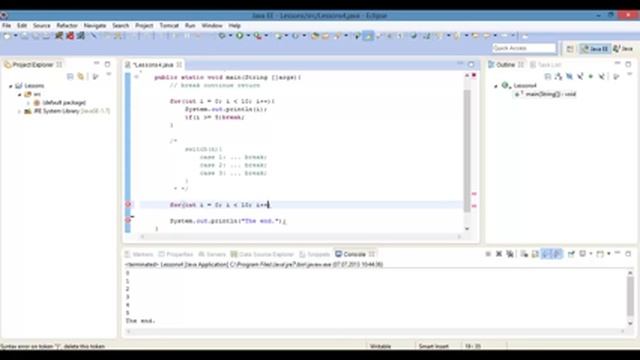Screen dimensions: 640x360
Task: Select the (default package) tree item
Action: point(60,103)
